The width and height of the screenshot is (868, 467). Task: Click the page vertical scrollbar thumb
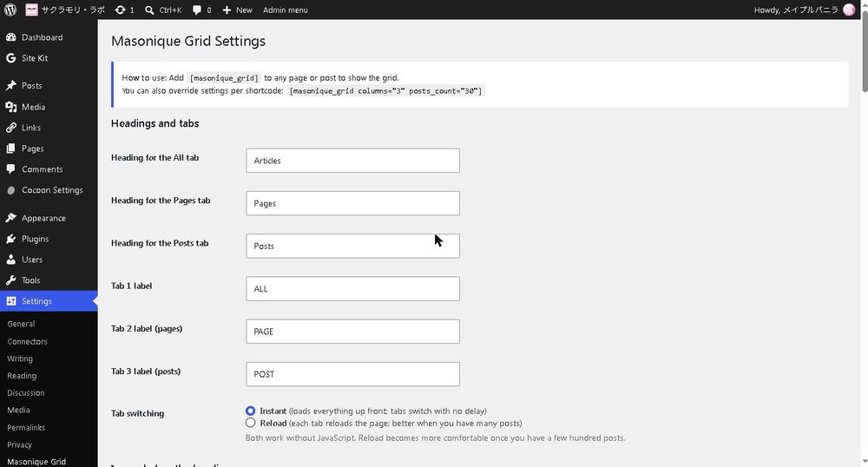point(864,49)
